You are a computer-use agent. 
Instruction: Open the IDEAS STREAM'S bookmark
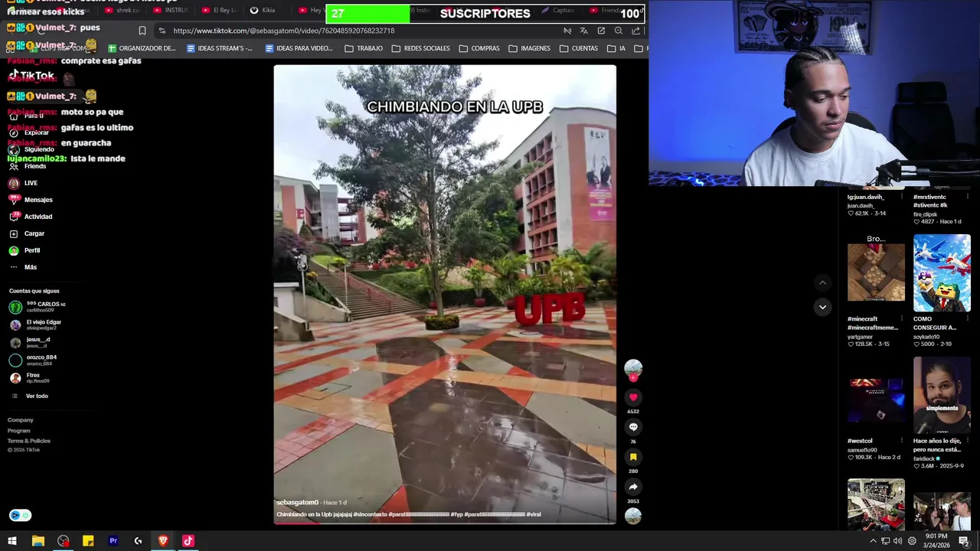[220, 48]
